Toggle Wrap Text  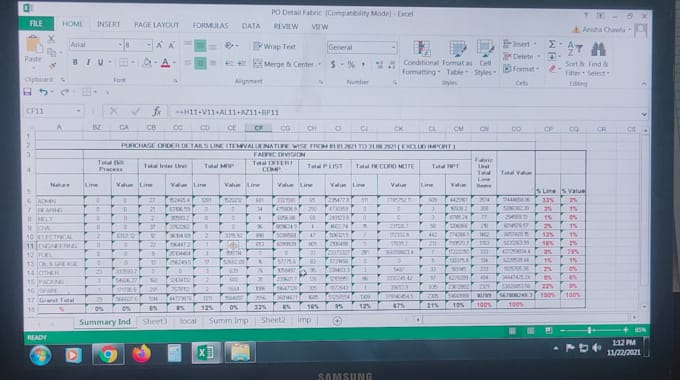pos(274,46)
